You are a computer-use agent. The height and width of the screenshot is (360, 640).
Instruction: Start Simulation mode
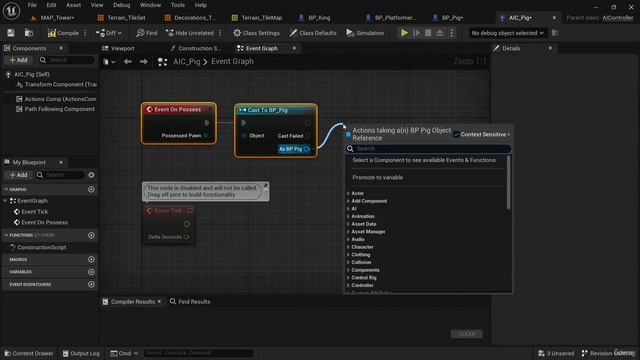pos(365,33)
